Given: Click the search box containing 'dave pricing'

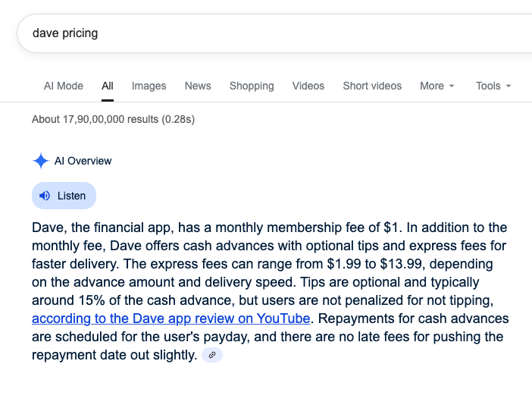Looking at the screenshot, I should coord(275,33).
